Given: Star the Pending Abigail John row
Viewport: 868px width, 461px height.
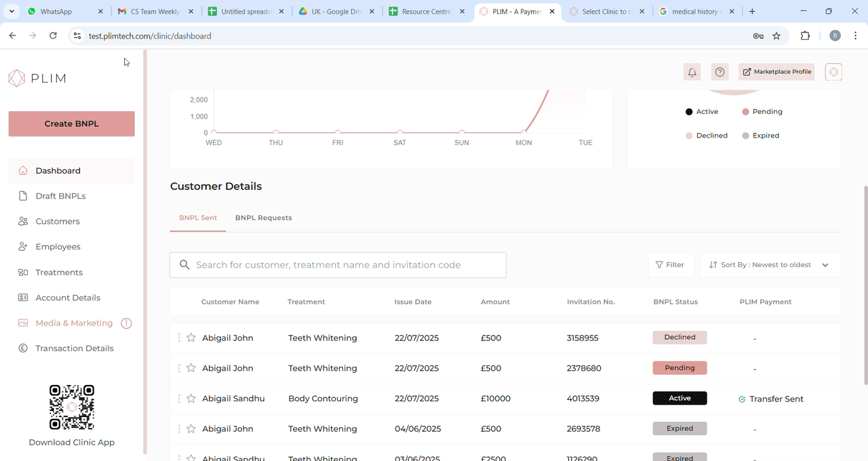Looking at the screenshot, I should pos(191,368).
